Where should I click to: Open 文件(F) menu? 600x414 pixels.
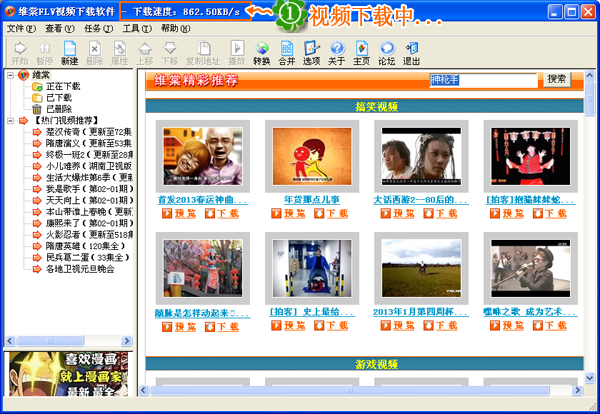21,28
